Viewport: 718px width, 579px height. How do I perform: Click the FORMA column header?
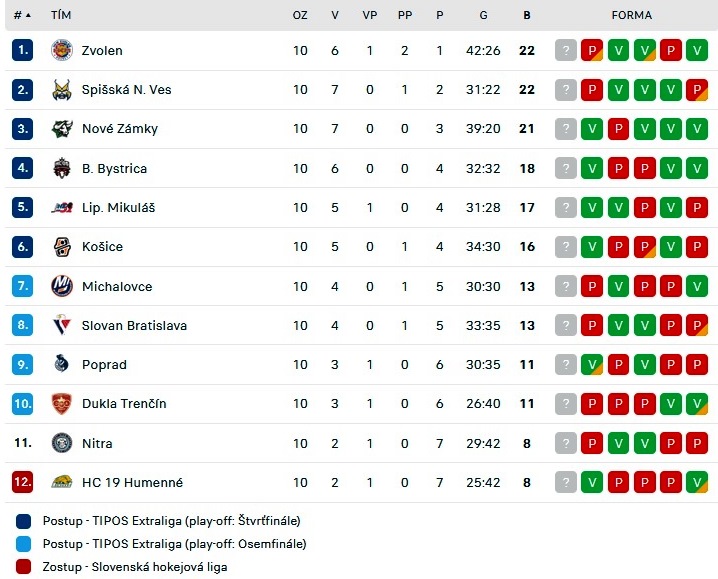pyautogui.click(x=631, y=15)
